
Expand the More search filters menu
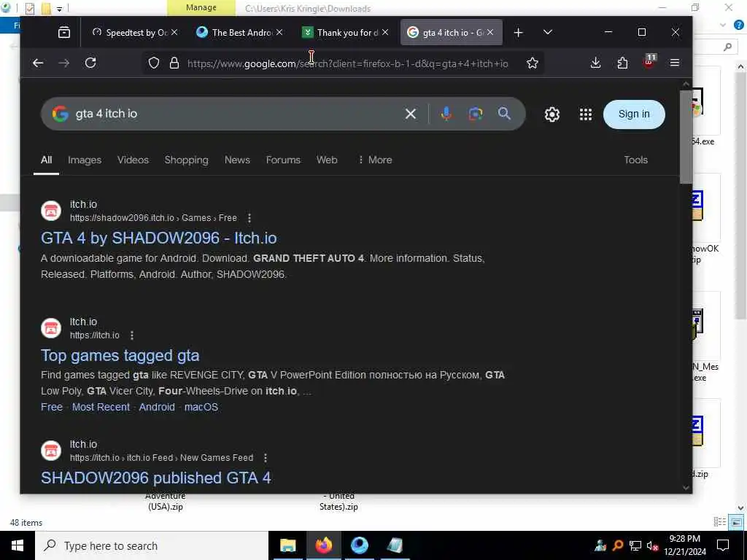pos(375,160)
